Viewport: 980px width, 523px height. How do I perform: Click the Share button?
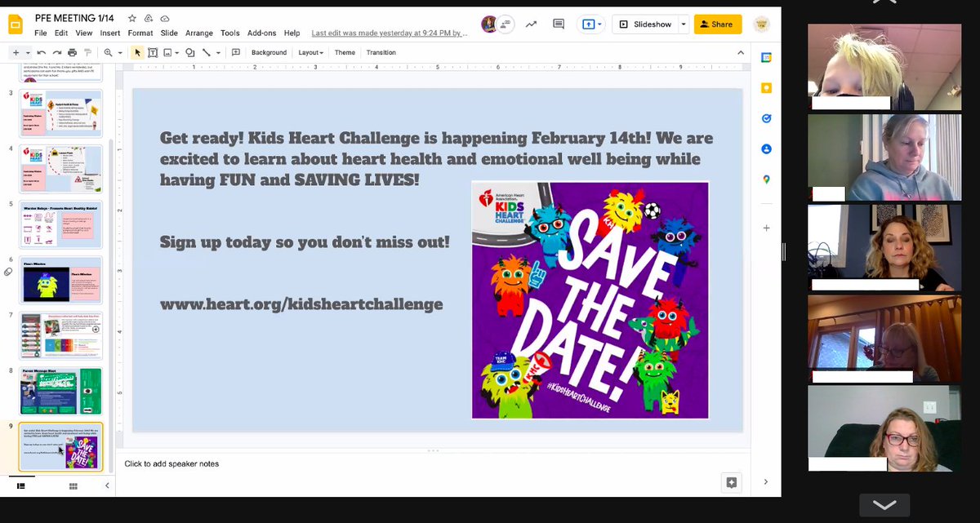pos(717,24)
